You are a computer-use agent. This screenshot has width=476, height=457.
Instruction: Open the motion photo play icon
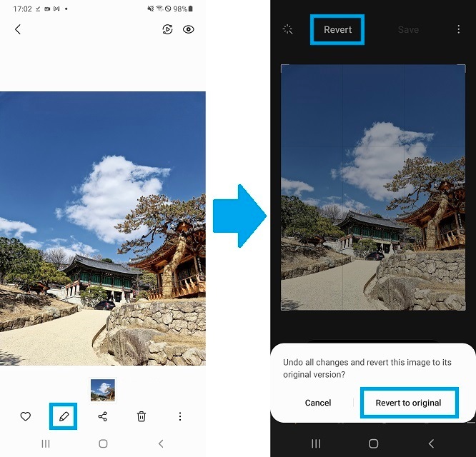point(167,29)
